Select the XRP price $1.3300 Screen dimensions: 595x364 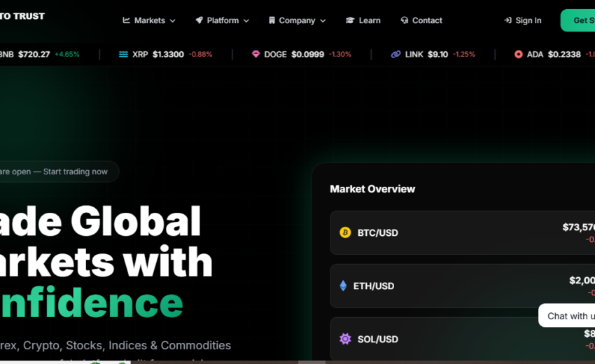coord(168,55)
